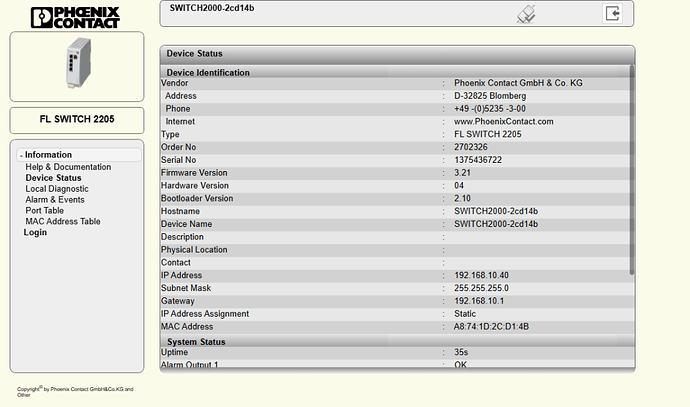Go to Alarm & Events page
Screen dimensions: 690x407
pyautogui.click(x=55, y=200)
